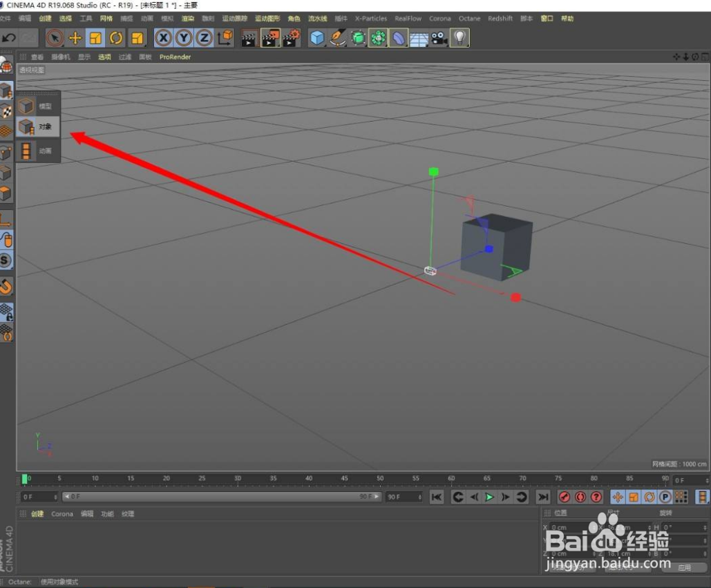Toggle Parameter P recording

[665, 497]
